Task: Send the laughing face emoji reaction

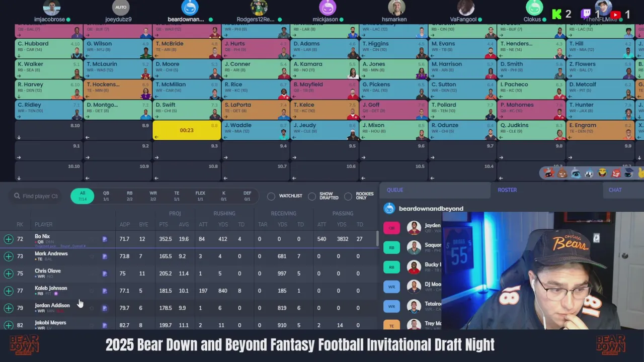Action: (x=602, y=173)
